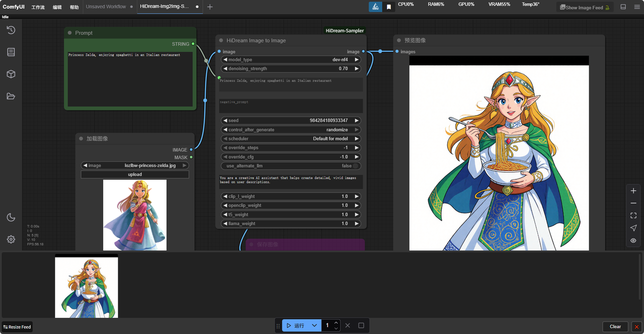Click the negative_prompt text field
644x334 pixels.
(x=291, y=106)
